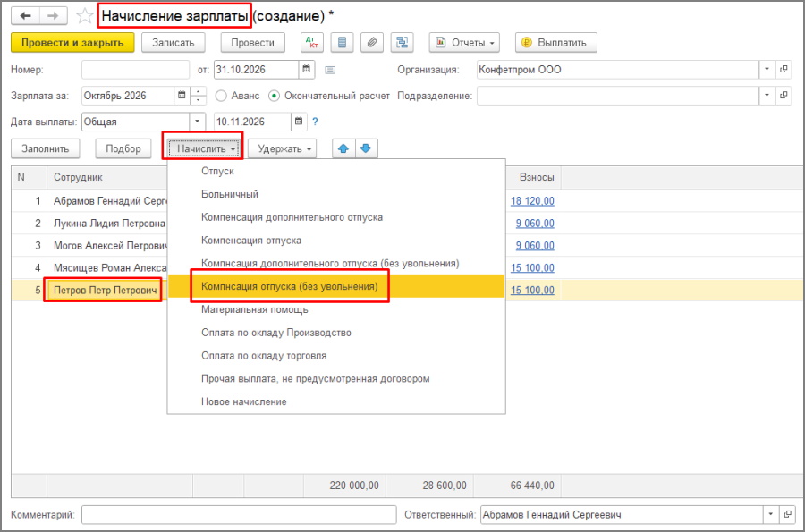The width and height of the screenshot is (805, 532).
Task: Open calendar for Зарплата за month
Action: [182, 96]
